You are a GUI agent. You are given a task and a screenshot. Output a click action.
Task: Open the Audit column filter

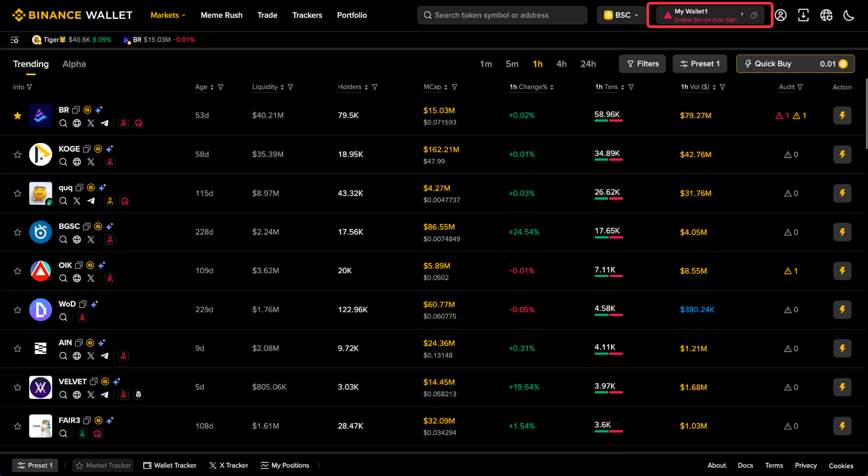coord(800,87)
